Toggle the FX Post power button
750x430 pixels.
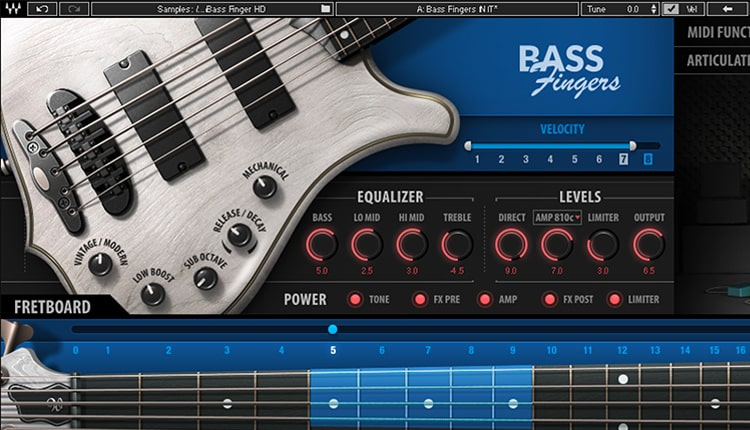[549, 299]
